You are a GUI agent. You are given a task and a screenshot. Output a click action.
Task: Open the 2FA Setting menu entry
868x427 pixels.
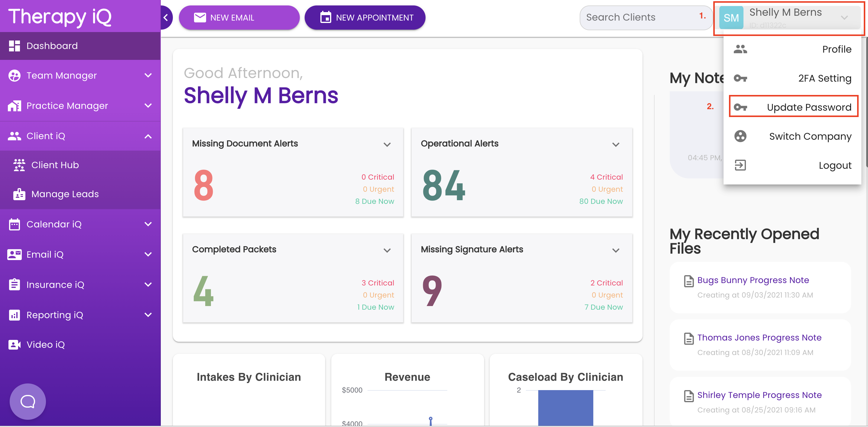[x=824, y=78]
